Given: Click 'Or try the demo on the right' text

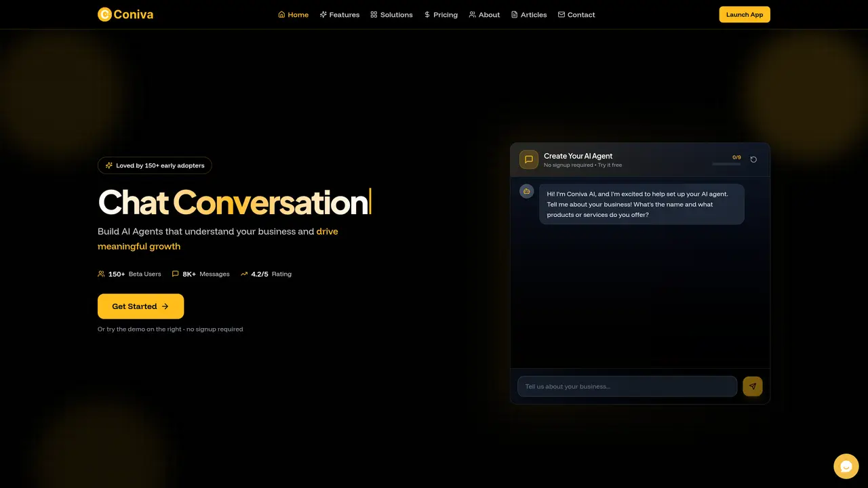Looking at the screenshot, I should [x=170, y=329].
